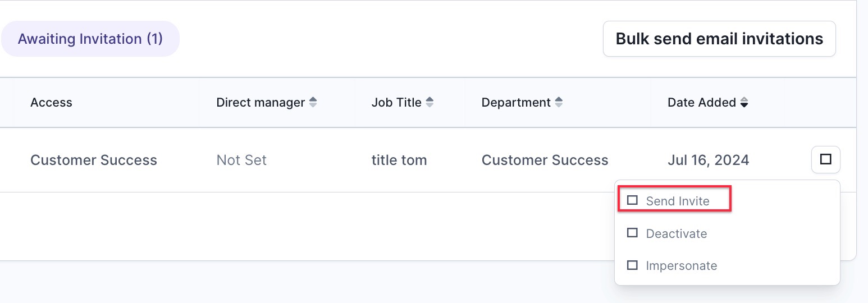Click the Direct manager column header label

261,103
